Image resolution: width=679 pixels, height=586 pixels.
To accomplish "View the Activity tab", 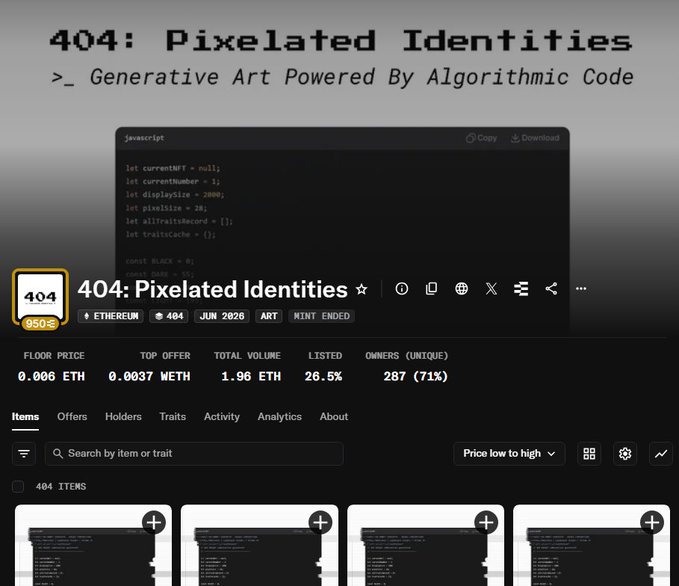I will 222,417.
